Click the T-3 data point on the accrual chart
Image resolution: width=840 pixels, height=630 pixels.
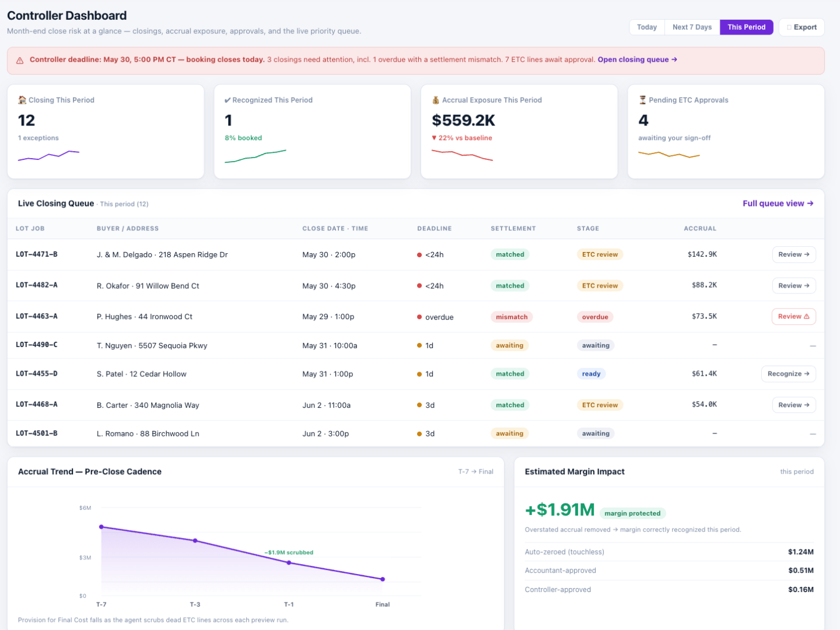click(x=195, y=541)
